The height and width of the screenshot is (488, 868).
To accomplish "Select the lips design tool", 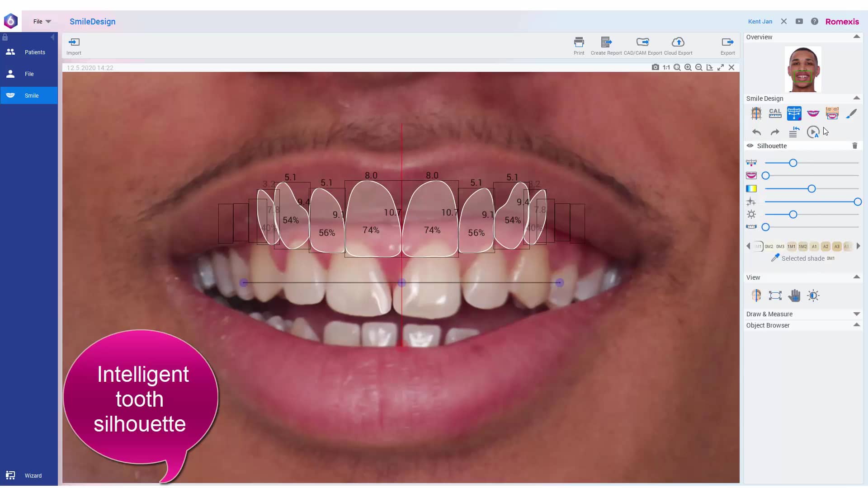I will (813, 113).
